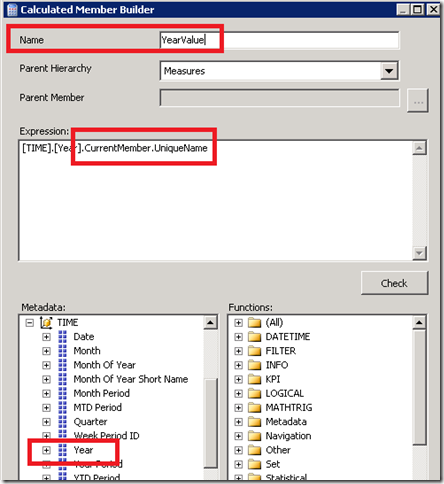Select the DATETIME functions folder icon
The height and width of the screenshot is (484, 444).
[255, 337]
